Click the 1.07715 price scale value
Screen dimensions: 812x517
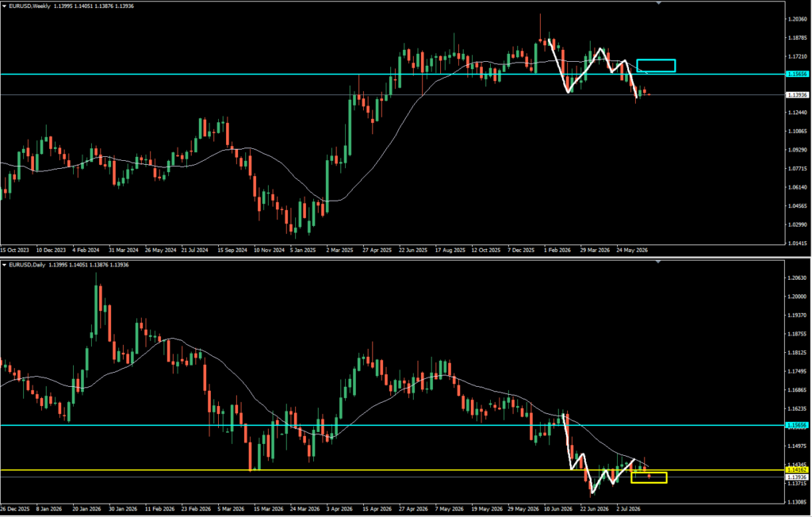coord(798,168)
